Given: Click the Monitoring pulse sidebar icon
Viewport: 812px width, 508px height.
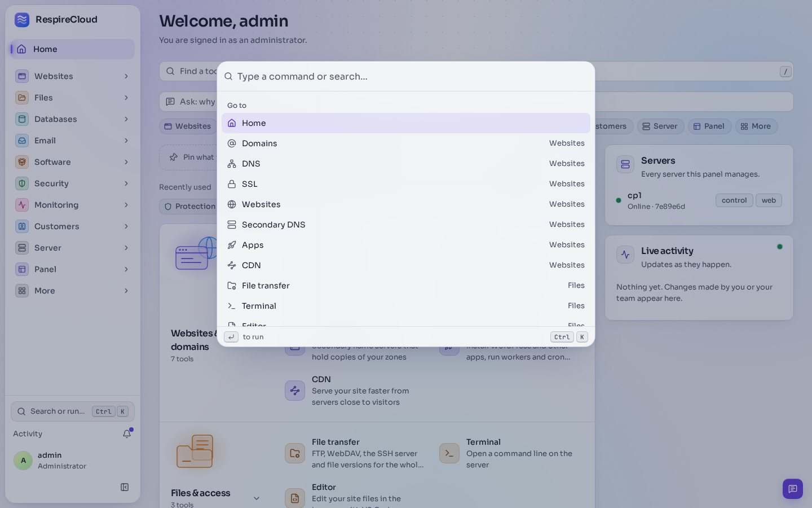Looking at the screenshot, I should (x=22, y=205).
